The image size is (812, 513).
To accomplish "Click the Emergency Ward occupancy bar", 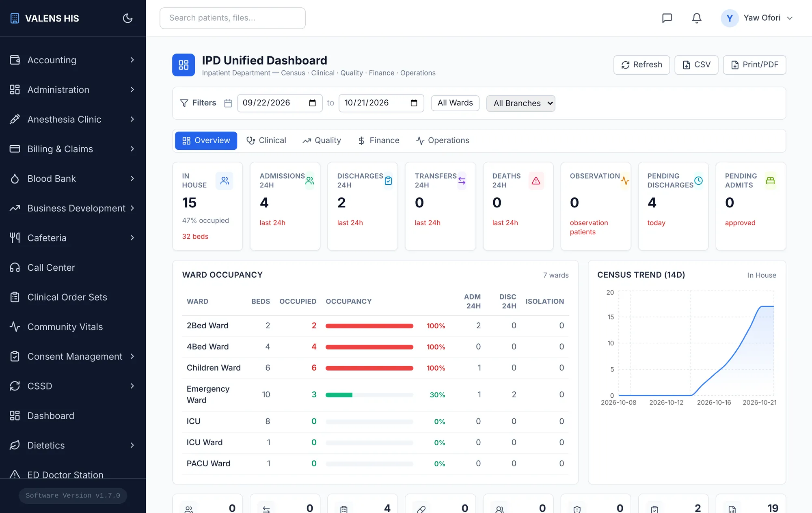I will tap(369, 395).
